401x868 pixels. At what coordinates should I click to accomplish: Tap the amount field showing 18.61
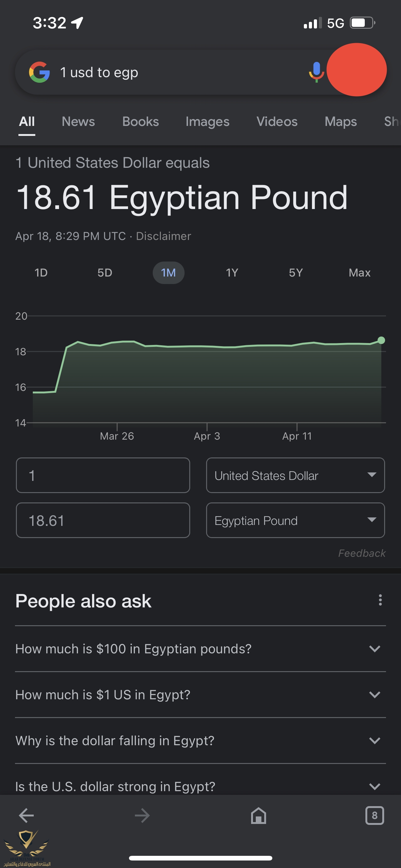(103, 520)
